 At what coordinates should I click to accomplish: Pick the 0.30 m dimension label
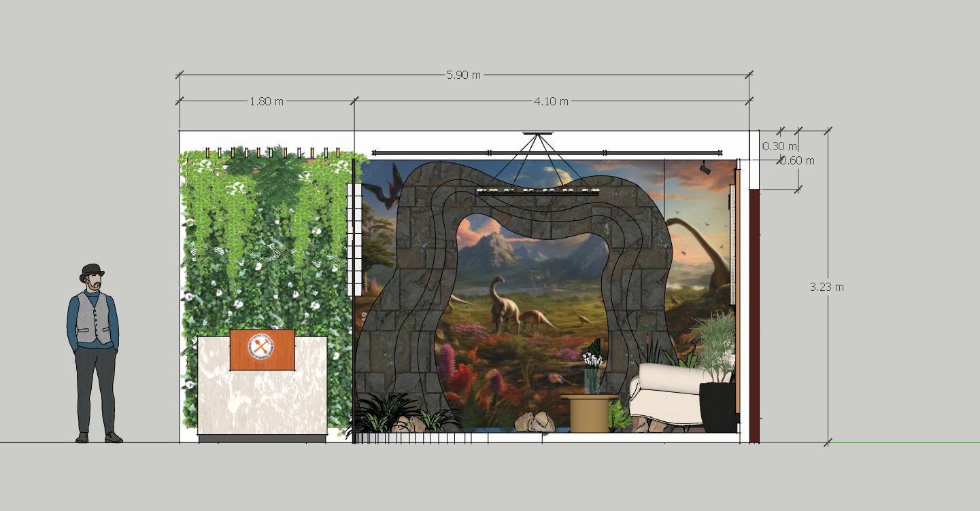point(779,146)
